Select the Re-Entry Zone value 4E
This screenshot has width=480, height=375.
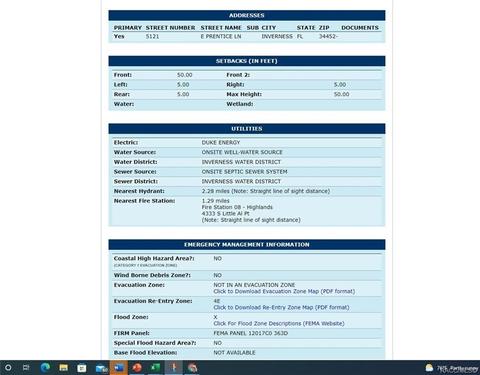217,301
